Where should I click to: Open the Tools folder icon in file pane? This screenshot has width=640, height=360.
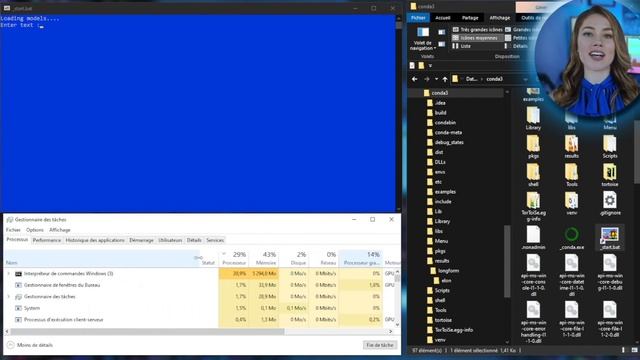[571, 172]
